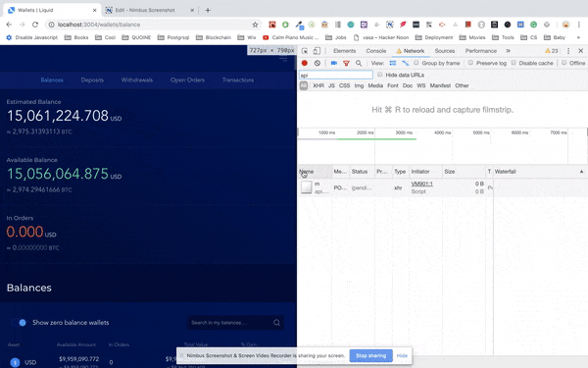
Task: Stop recording network log with red button
Action: tap(305, 63)
